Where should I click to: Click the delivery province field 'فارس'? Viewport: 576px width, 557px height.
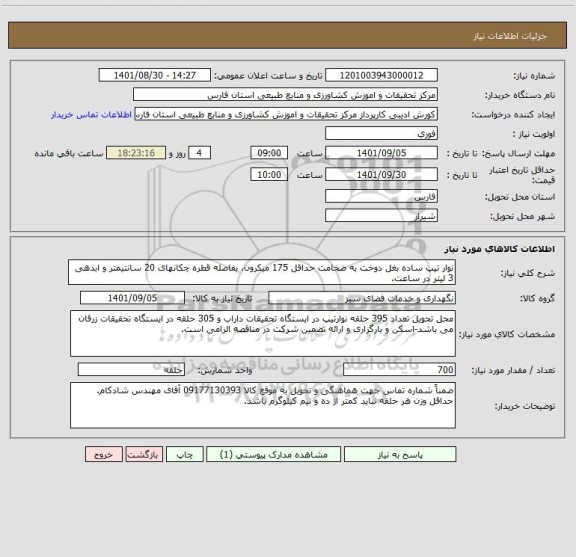tap(381, 196)
